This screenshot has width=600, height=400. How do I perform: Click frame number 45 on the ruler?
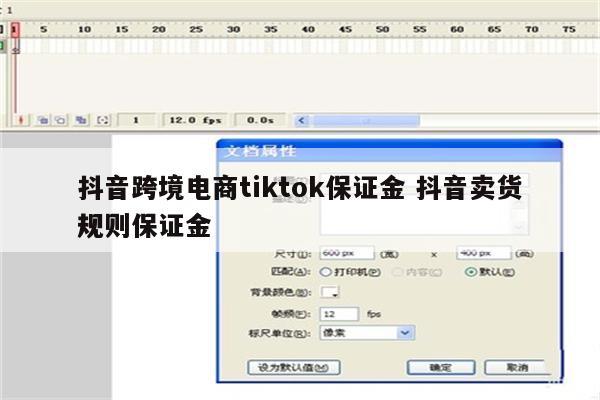[x=345, y=29]
